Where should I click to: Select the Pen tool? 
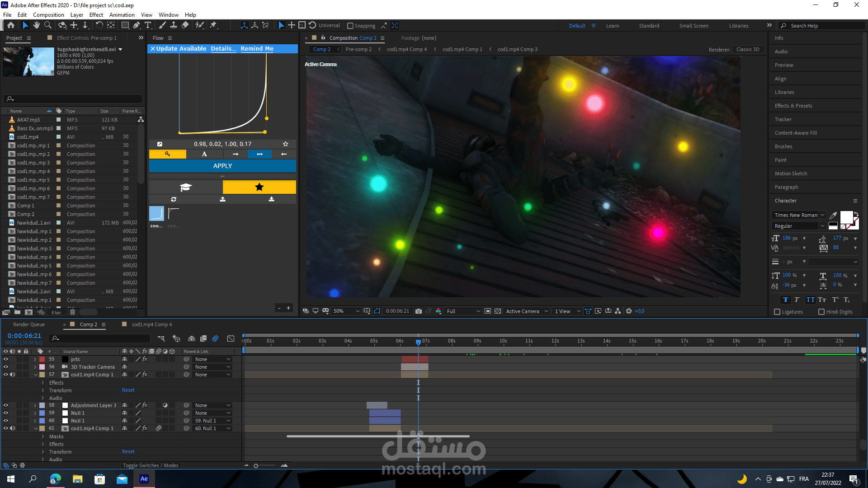pos(137,25)
